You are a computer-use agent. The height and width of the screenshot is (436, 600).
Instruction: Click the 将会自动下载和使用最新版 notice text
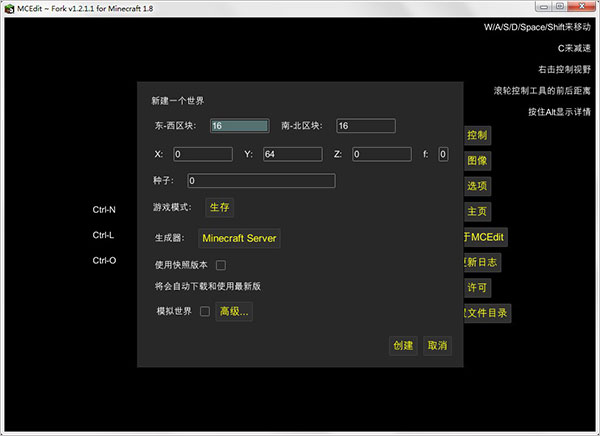pyautogui.click(x=208, y=286)
